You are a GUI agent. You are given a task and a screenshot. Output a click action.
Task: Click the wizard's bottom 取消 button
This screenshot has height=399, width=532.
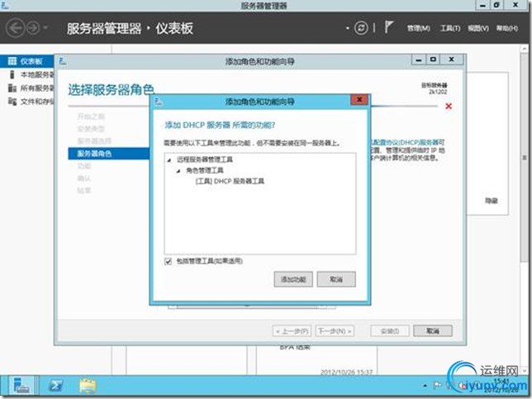tap(433, 330)
